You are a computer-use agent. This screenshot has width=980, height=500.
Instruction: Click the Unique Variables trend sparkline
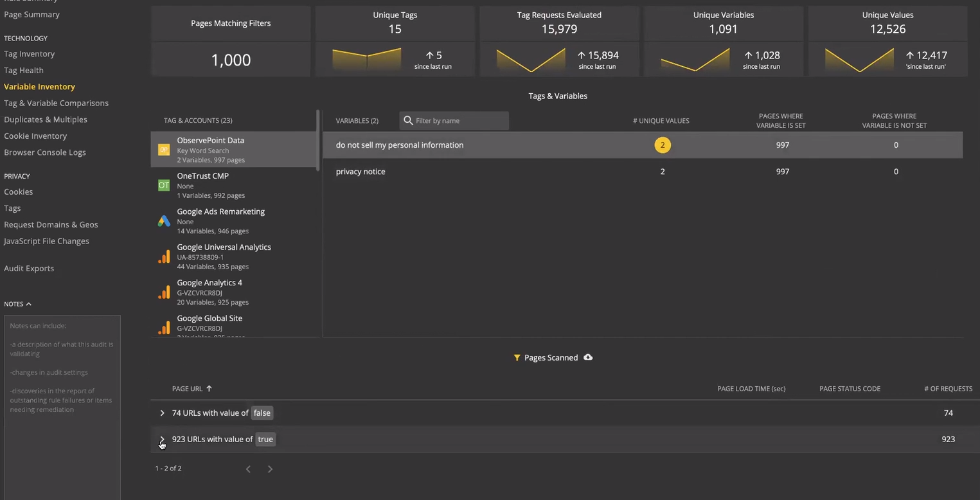695,59
